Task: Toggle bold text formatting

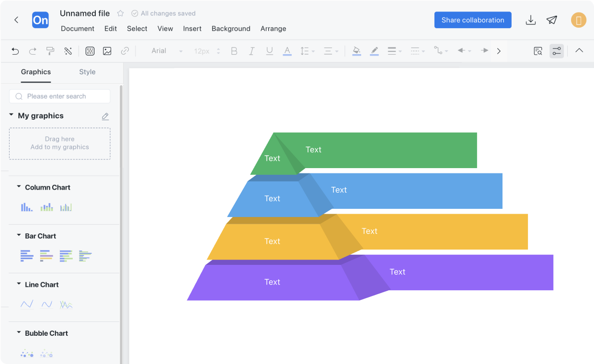Action: (x=234, y=51)
